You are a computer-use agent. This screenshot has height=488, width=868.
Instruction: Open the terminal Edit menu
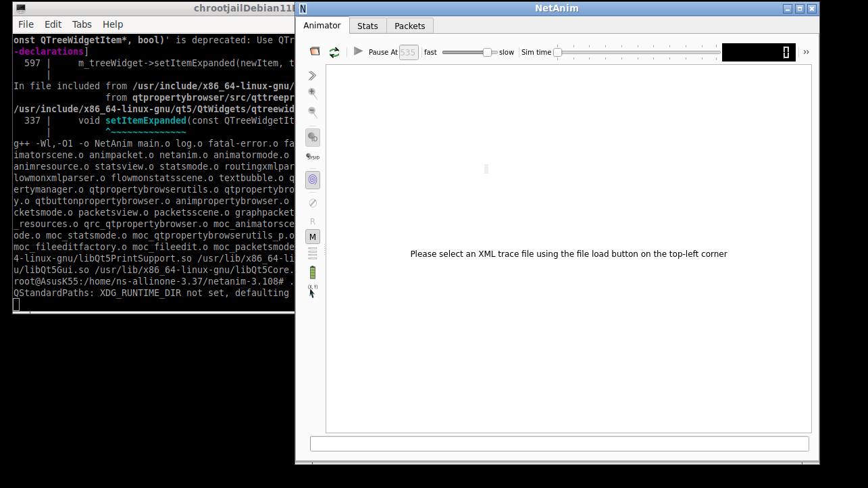point(53,24)
